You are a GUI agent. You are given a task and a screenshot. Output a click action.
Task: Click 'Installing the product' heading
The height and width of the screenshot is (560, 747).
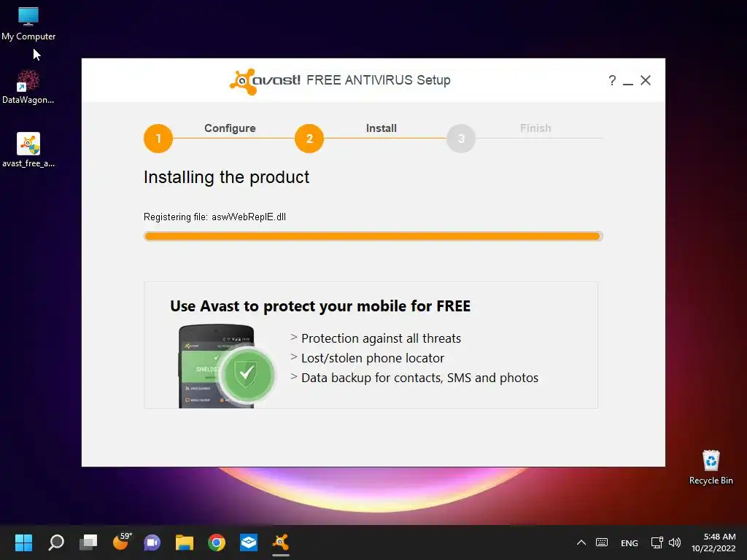click(x=226, y=177)
